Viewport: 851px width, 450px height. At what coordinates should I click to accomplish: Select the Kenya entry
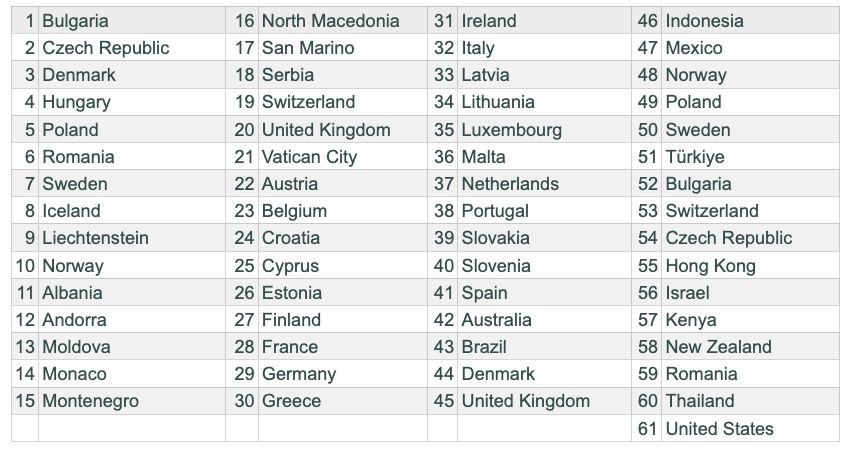click(x=691, y=320)
